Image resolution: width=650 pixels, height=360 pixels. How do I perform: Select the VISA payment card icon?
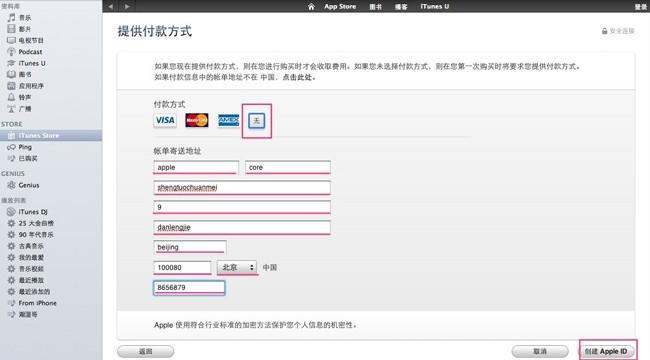pyautogui.click(x=165, y=120)
